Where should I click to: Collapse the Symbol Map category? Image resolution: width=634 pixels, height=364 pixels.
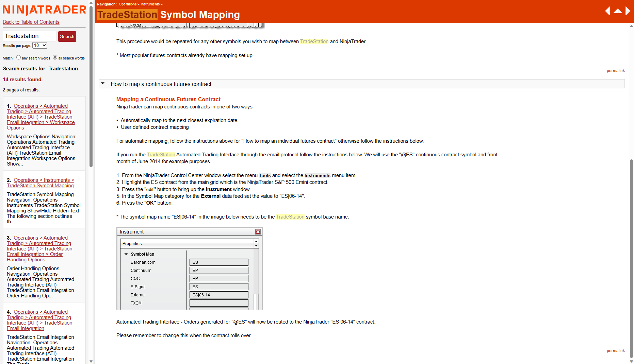pos(126,254)
